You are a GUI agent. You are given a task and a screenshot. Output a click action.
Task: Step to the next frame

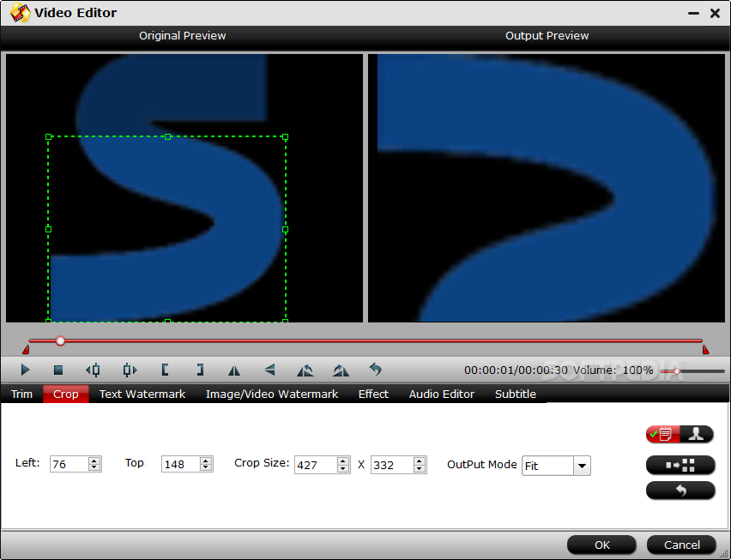[x=130, y=370]
